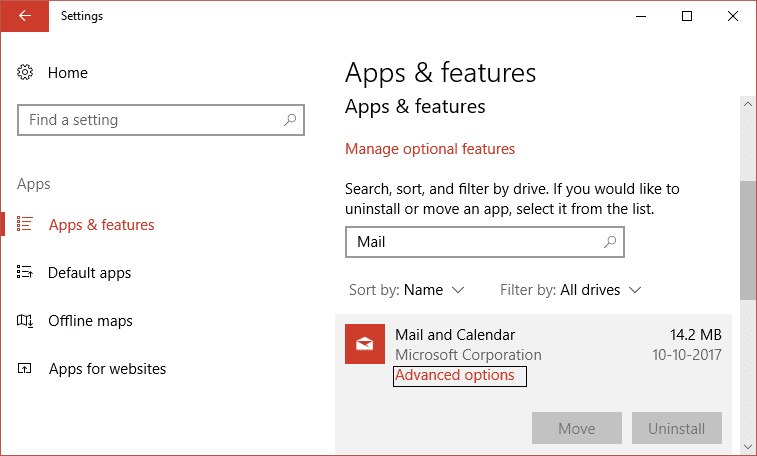Viewport: 757px width, 456px height.
Task: Focus the Find a setting search field
Action: [150, 120]
